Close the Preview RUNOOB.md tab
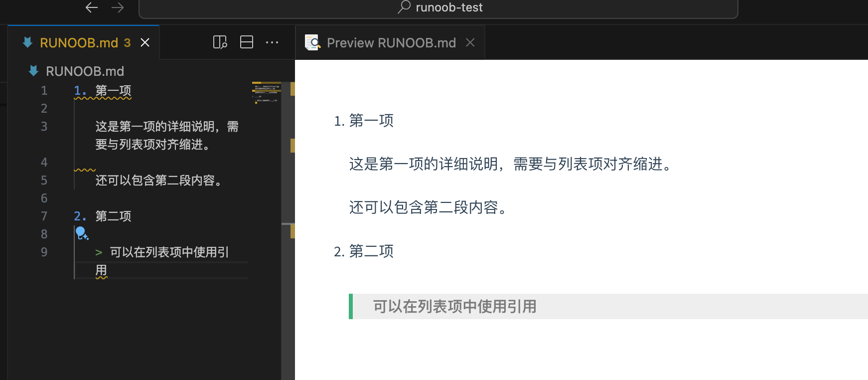This screenshot has height=380, width=868. pyautogui.click(x=470, y=43)
